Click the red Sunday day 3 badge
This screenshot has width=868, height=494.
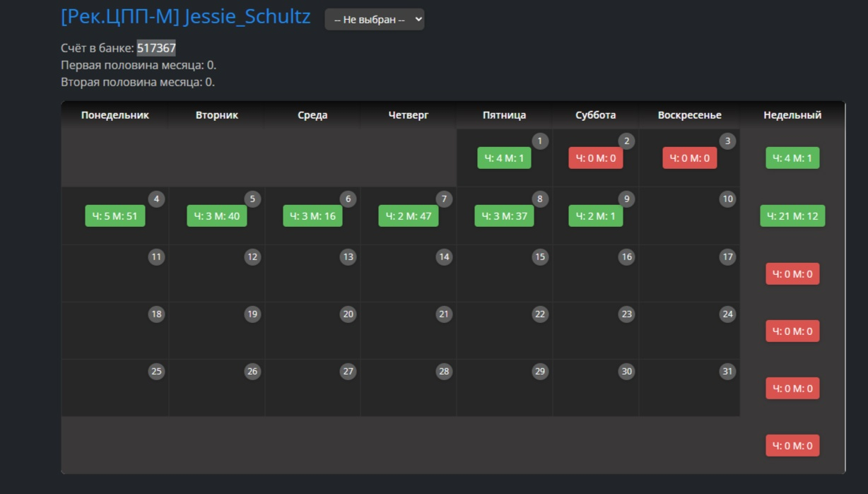click(x=690, y=158)
